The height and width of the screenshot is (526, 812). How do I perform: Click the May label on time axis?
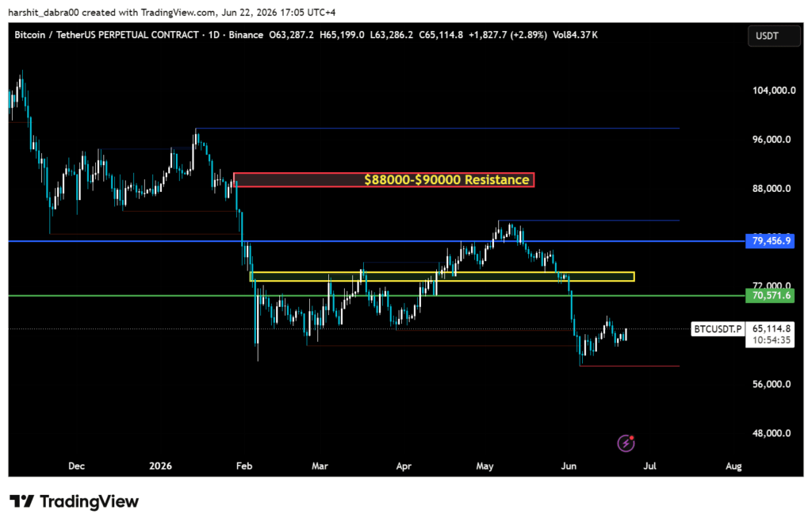[485, 466]
